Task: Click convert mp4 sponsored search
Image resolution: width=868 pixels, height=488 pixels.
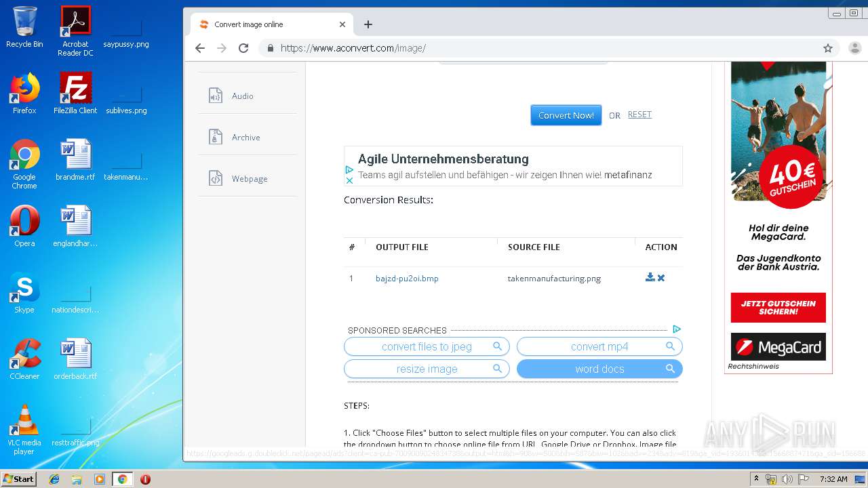Action: pyautogui.click(x=599, y=346)
